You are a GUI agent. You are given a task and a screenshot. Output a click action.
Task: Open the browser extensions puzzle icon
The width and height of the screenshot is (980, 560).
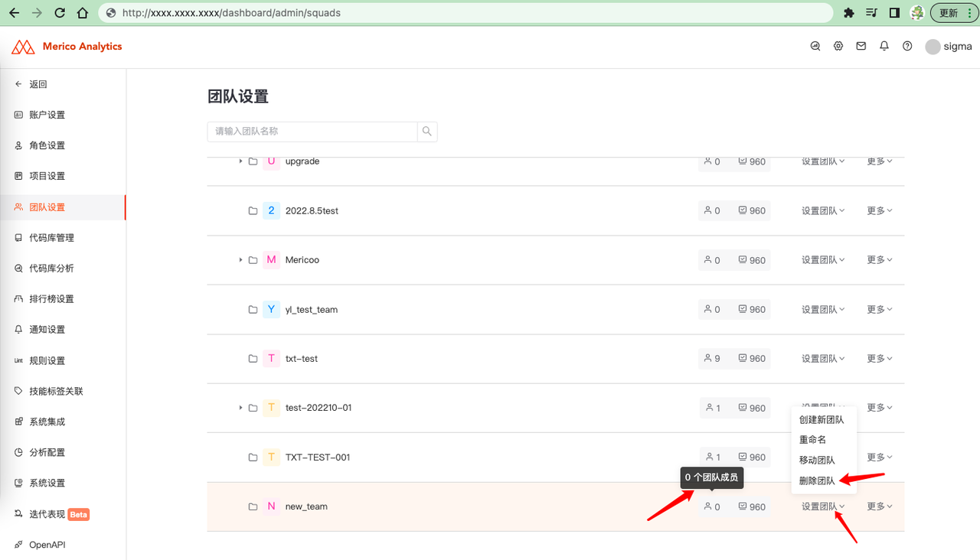coord(848,13)
